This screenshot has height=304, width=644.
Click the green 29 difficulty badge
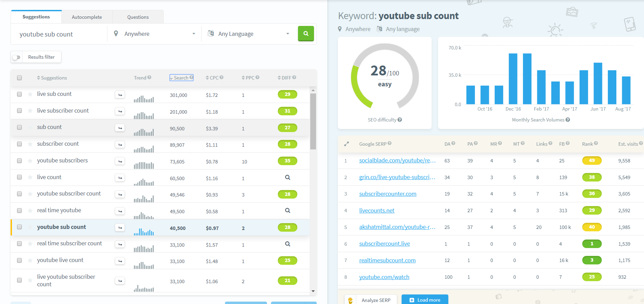coord(287,95)
